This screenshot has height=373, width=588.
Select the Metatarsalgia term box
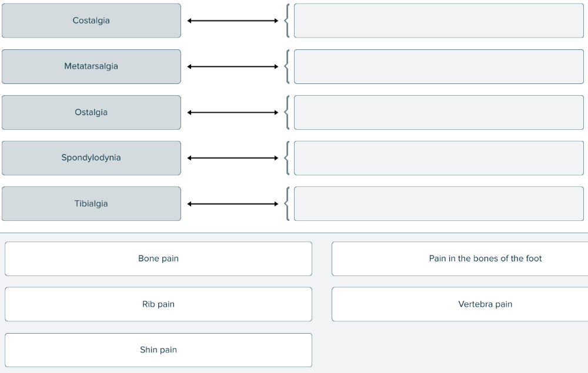91,66
